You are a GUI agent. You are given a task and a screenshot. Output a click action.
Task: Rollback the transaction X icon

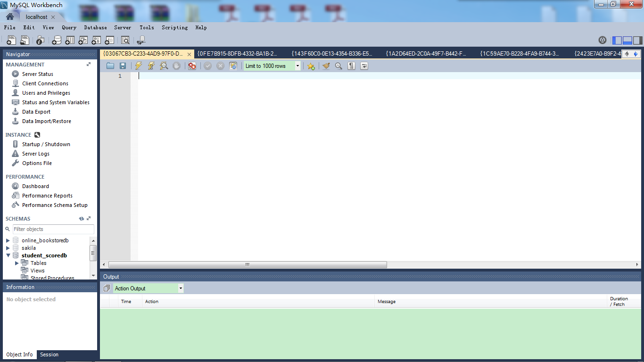(x=220, y=66)
